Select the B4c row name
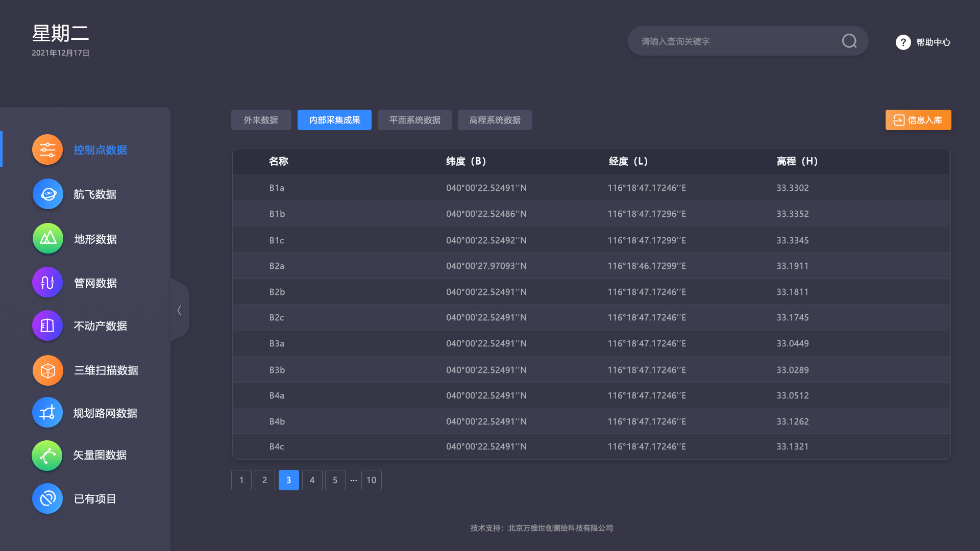Image resolution: width=980 pixels, height=551 pixels. click(x=277, y=446)
